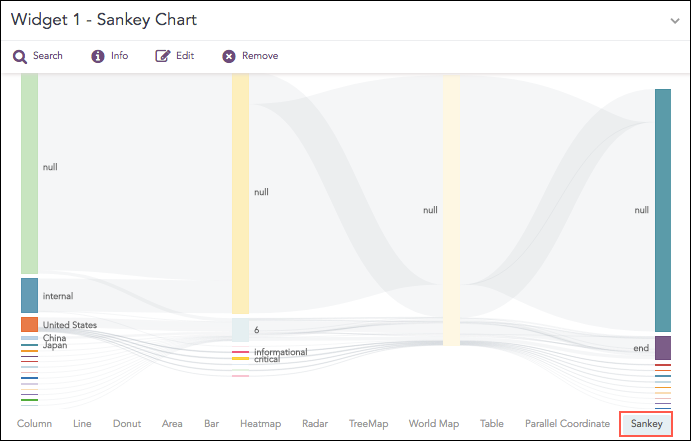Select the Donut chart type

click(127, 424)
